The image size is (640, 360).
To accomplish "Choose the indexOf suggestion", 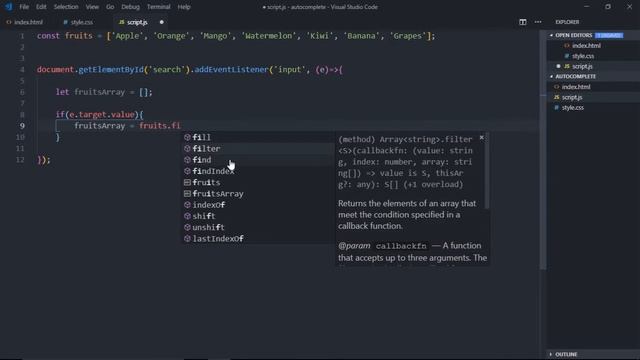I will [x=258, y=205].
